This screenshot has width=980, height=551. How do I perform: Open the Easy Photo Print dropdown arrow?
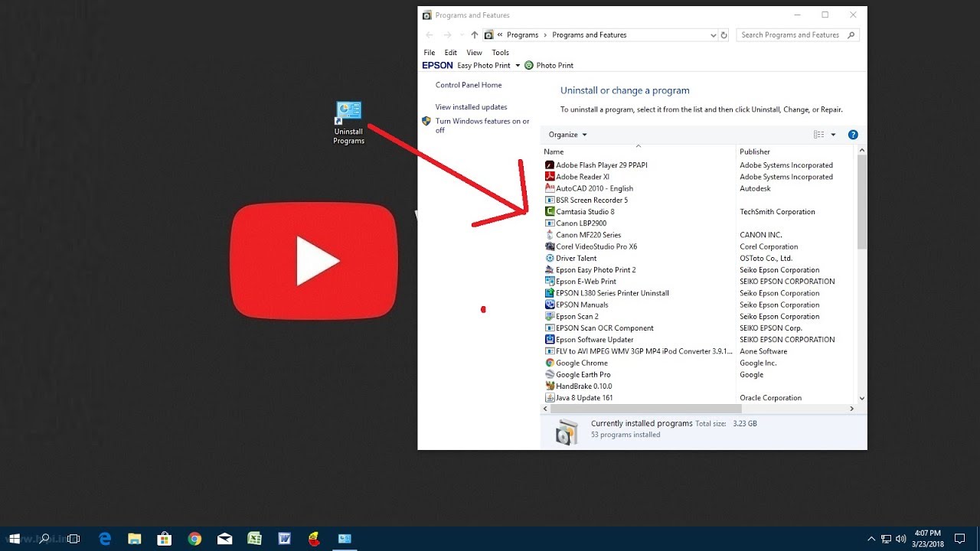tap(518, 66)
